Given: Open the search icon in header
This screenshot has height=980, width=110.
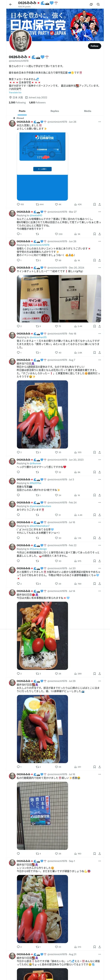Looking at the screenshot, I should coord(98,4).
